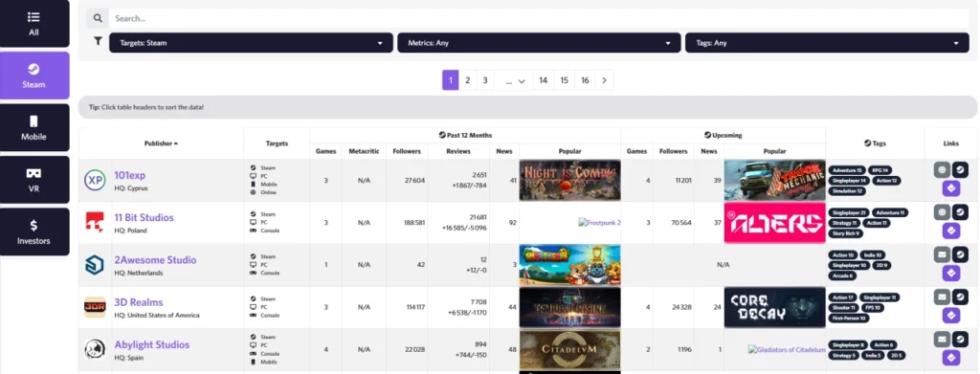Screen dimensions: 980x374
Task: Jump to last page 16
Action: coord(585,80)
